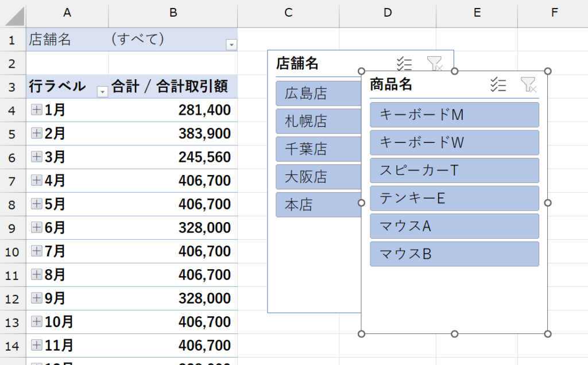Expand the 10月 row group
This screenshot has width=588, height=365.
click(36, 322)
